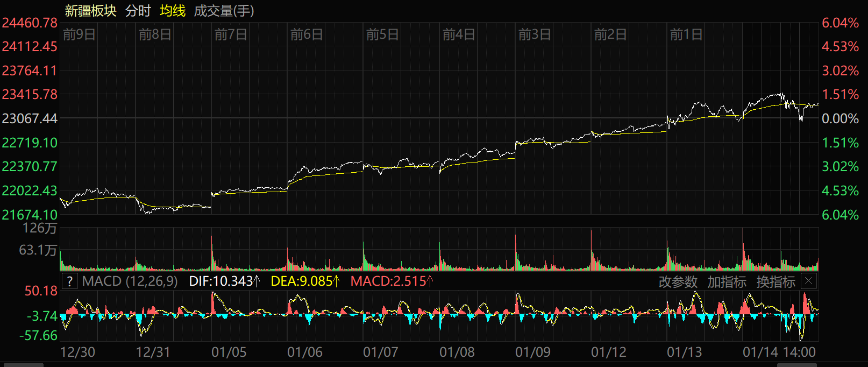Select the 前9日 day marker
Viewport: 868px width, 367px height.
point(79,35)
